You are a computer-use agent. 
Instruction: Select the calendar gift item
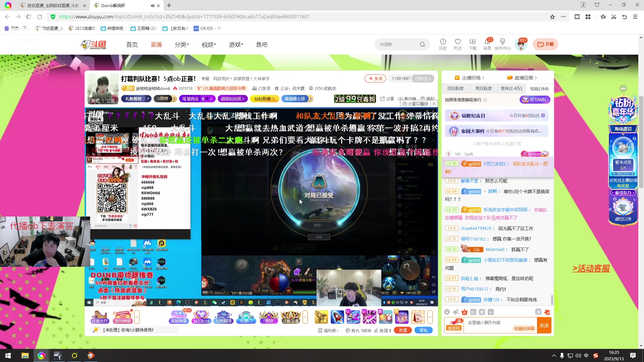point(418,317)
